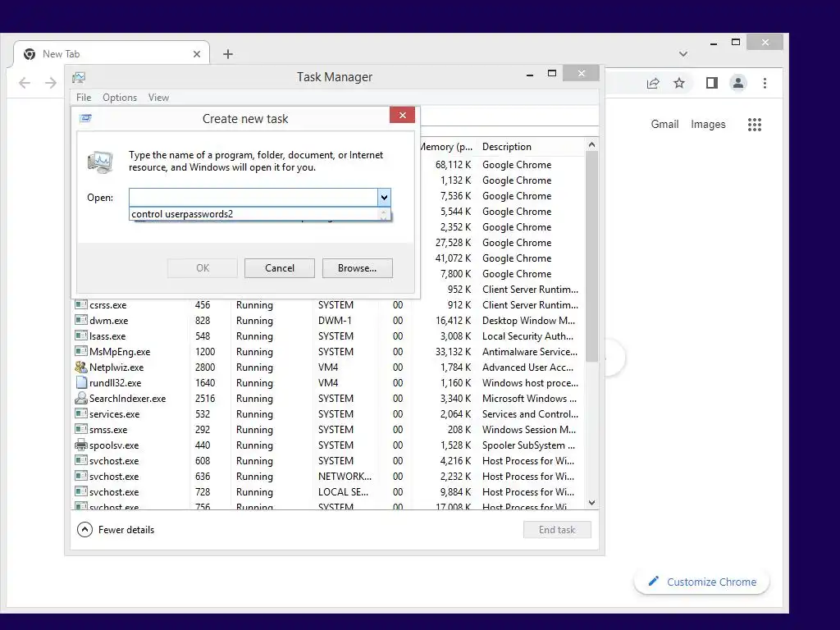Click the dwm.exe process icon
The image size is (840, 630).
coord(81,320)
